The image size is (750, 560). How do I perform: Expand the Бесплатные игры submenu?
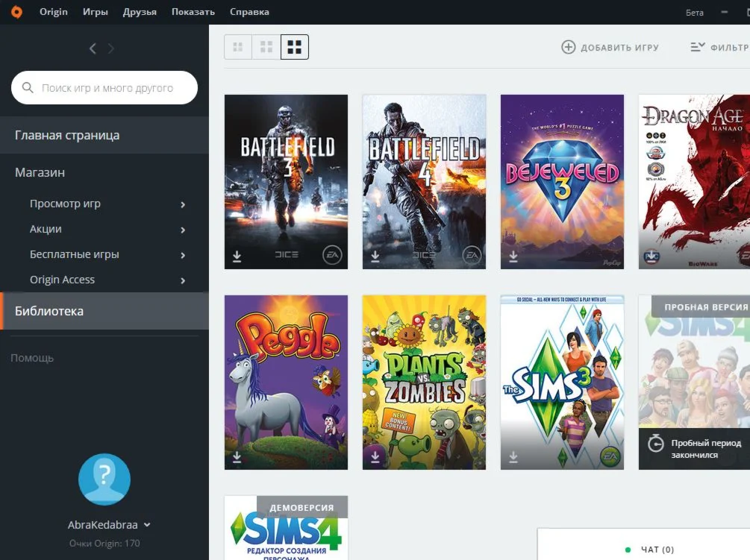(183, 255)
